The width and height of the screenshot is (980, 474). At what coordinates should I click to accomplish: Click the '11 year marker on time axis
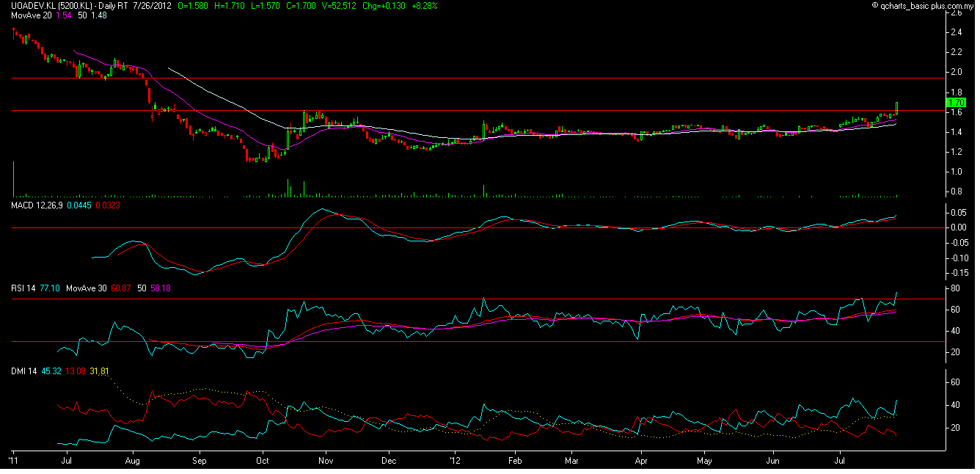point(13,461)
